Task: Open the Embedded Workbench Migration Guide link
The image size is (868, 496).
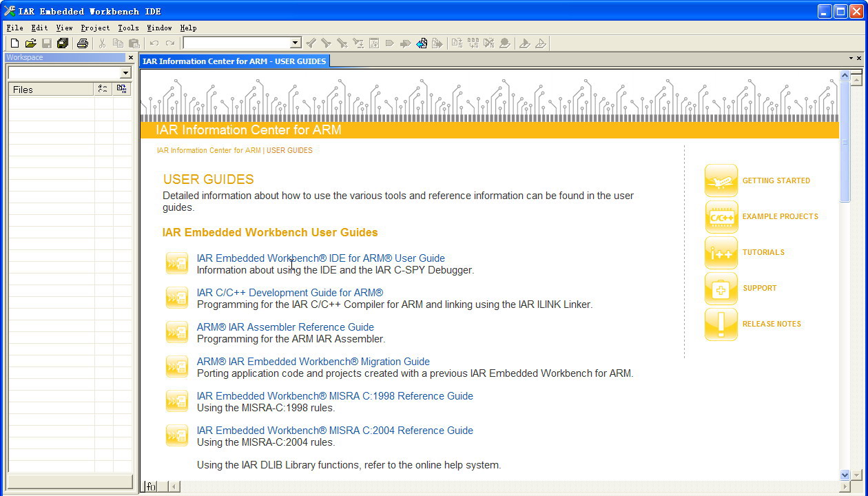Action: (313, 362)
